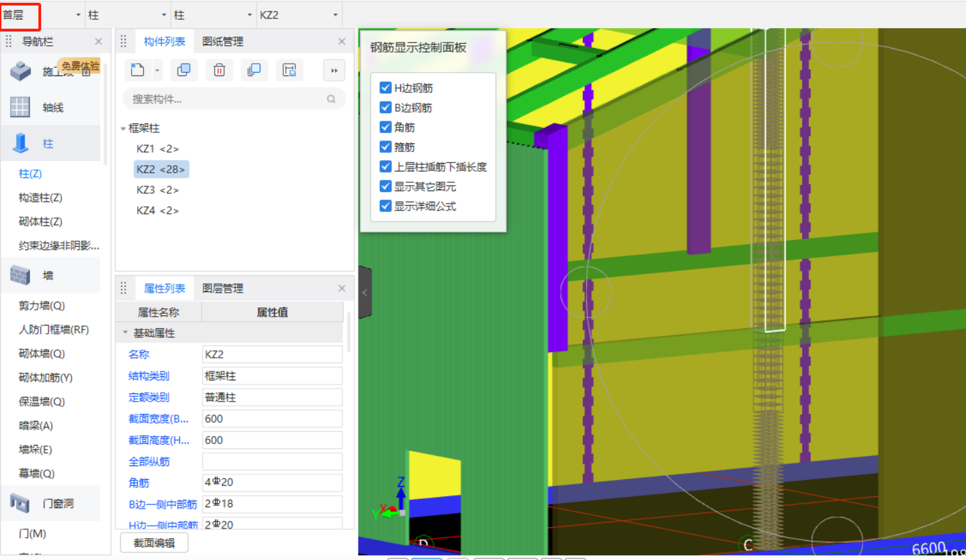Close the 构件列表 panel
966x560 pixels.
pyautogui.click(x=342, y=42)
